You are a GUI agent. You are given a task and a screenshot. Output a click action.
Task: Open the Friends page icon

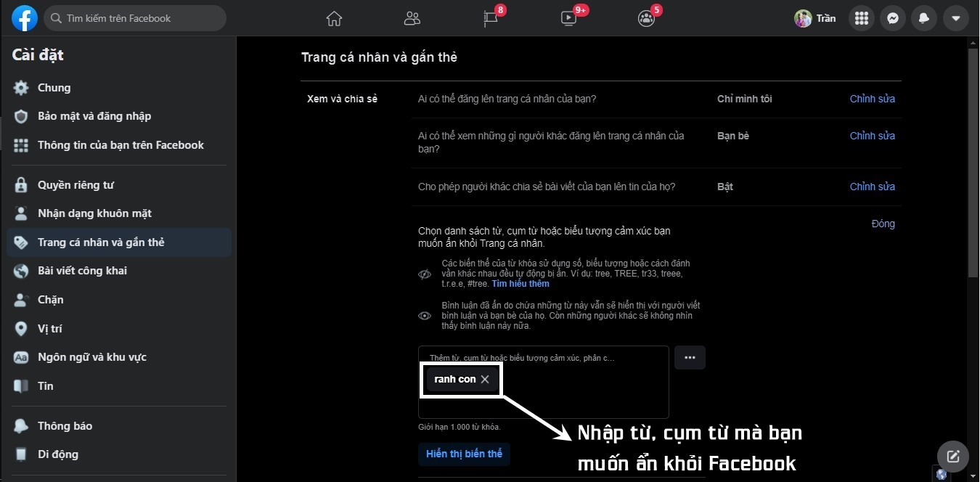coord(412,18)
